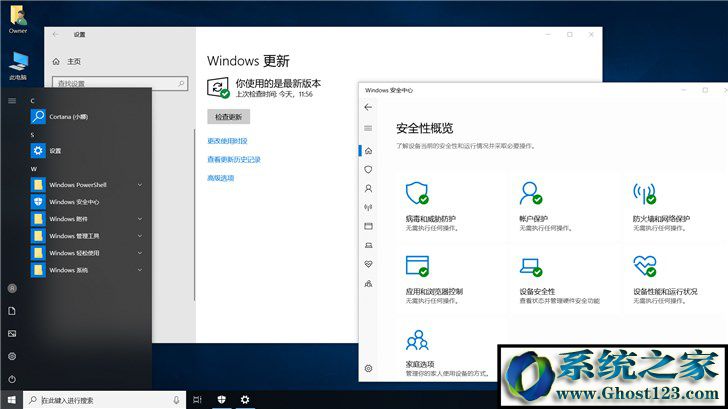Jump to letter W section header
Viewport: 728px width, 409px height.
33,169
